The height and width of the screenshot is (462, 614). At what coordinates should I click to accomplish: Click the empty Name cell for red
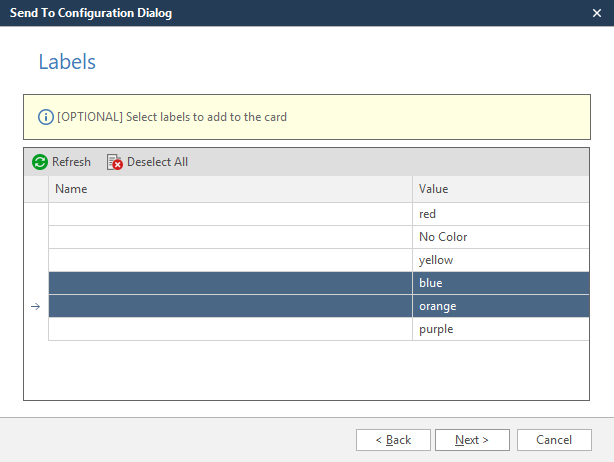click(x=230, y=214)
